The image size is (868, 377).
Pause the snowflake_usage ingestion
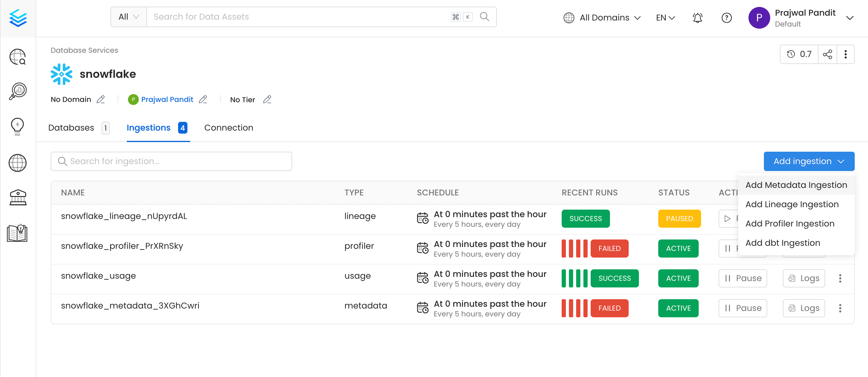[743, 278]
